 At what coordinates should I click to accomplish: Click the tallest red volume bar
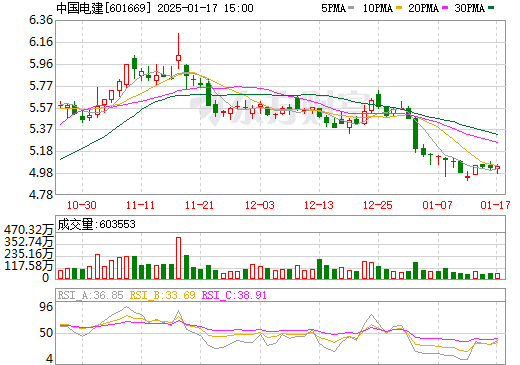(178, 258)
